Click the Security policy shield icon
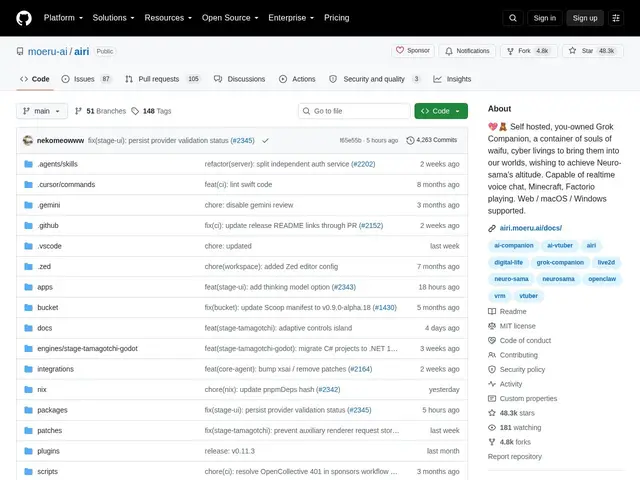Viewport: 640px width, 480px height. tap(492, 369)
